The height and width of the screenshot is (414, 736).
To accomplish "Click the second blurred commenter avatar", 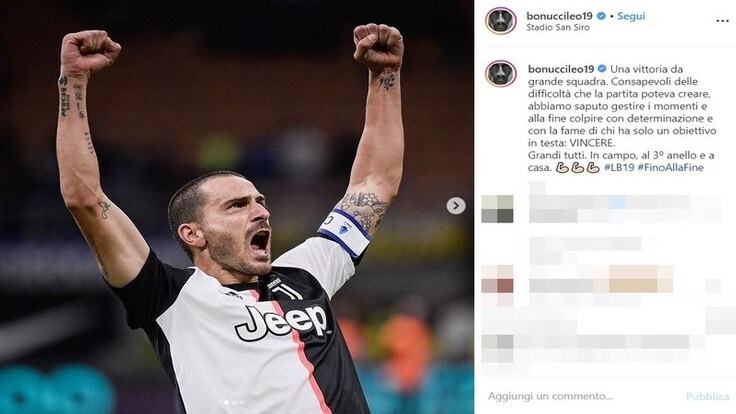I will click(498, 279).
